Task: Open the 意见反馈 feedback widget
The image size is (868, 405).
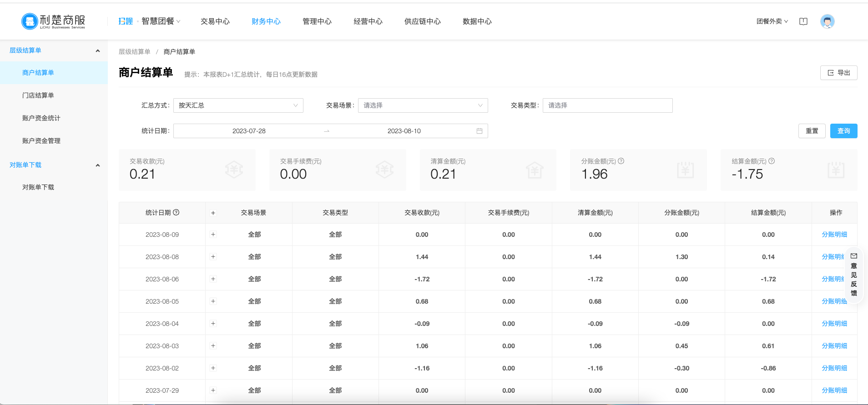Action: tap(854, 274)
